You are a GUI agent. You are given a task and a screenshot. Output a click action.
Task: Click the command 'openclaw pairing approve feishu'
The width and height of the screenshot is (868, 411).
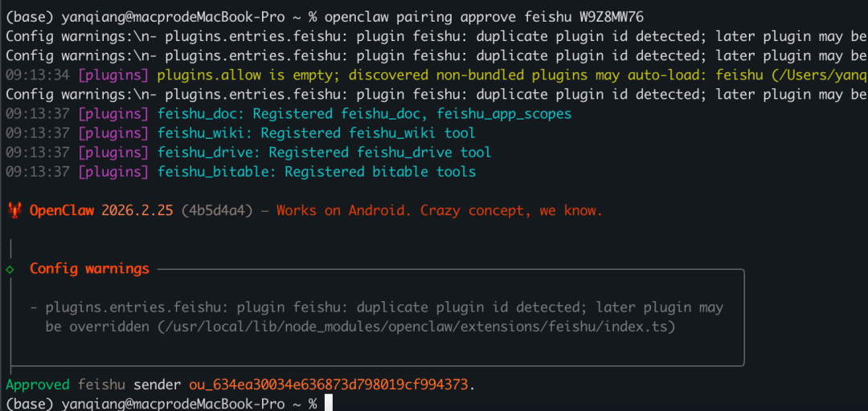(448, 17)
